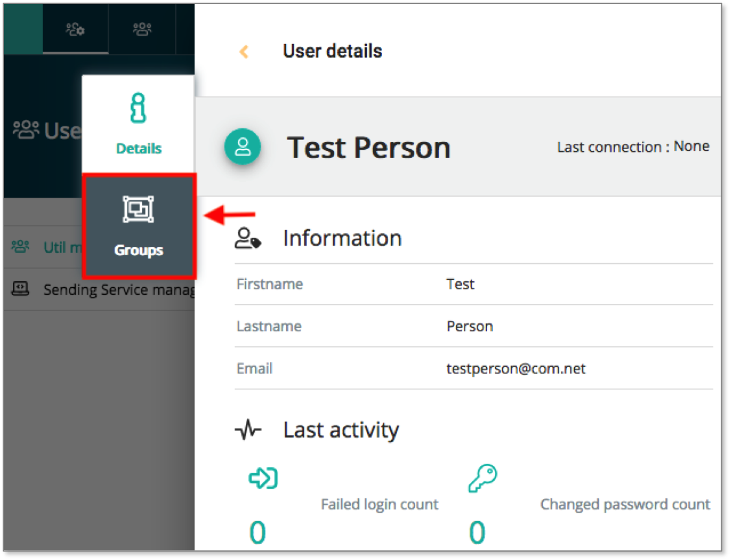Click the users group icon in top bar
The height and width of the screenshot is (560, 731).
click(x=142, y=29)
